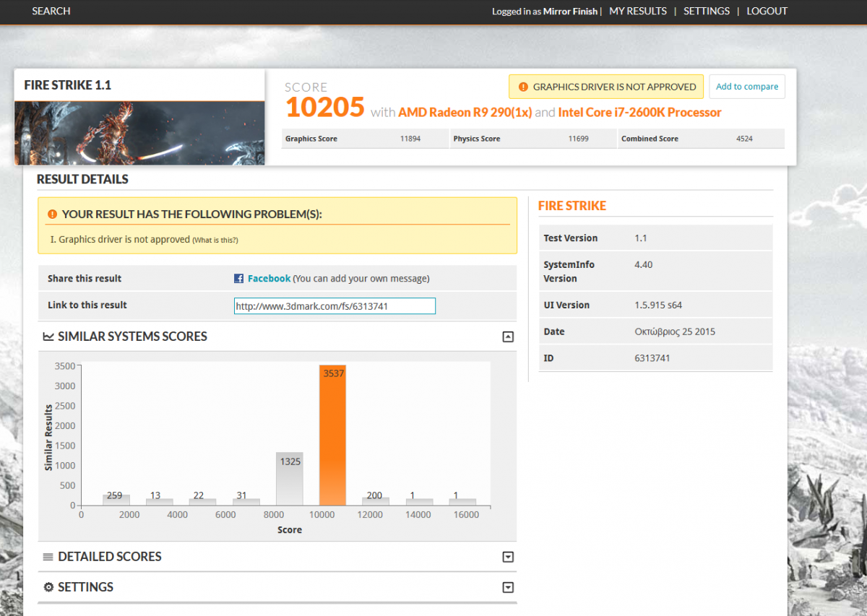Click the RESULT DETAILS heading
The width and height of the screenshot is (867, 616).
tap(82, 179)
